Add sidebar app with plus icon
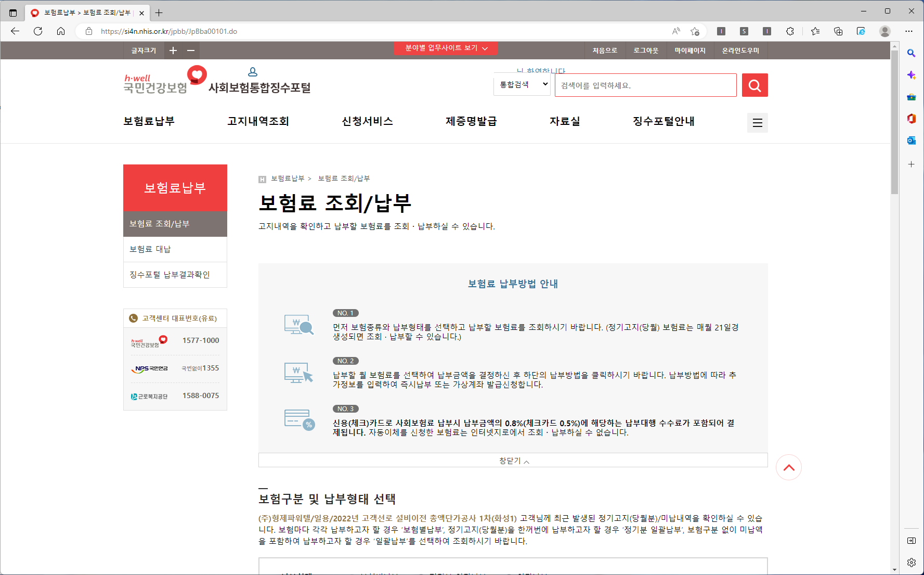The height and width of the screenshot is (575, 924). pyautogui.click(x=912, y=164)
